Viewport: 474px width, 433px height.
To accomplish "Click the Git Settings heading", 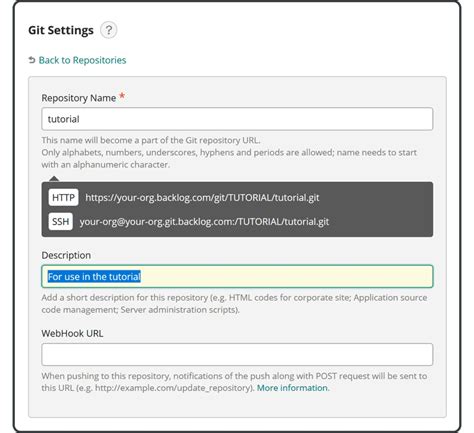I will pos(61,30).
